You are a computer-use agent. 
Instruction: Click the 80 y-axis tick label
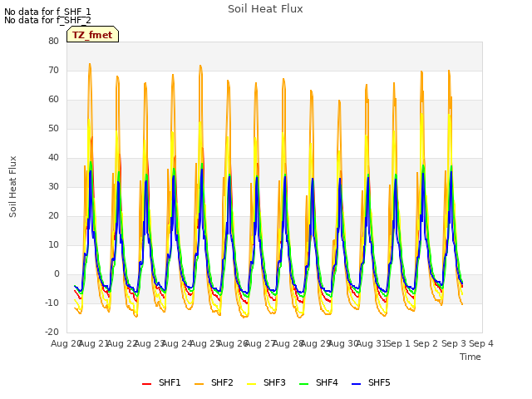tap(53, 41)
